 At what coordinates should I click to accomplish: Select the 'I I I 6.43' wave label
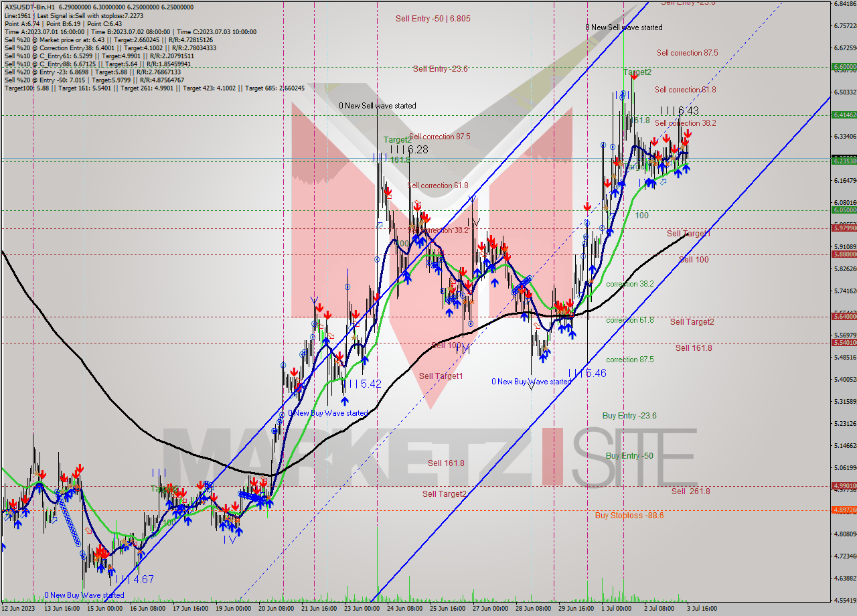tap(680, 110)
